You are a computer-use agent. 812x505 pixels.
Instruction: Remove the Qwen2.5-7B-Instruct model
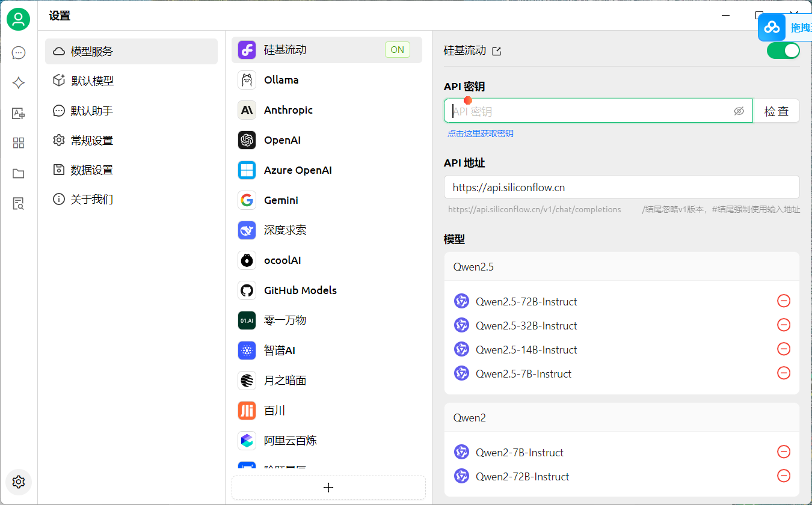click(784, 373)
